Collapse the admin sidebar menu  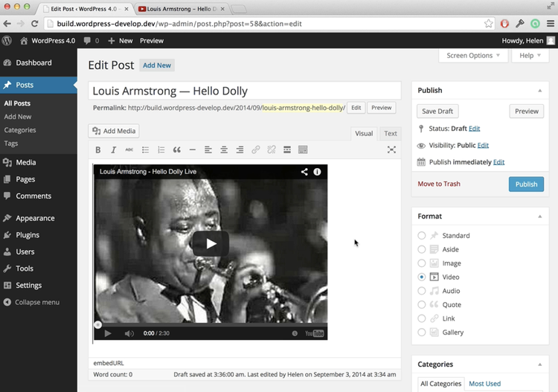click(32, 302)
